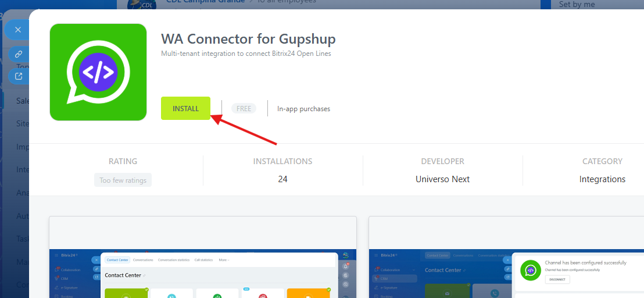The height and width of the screenshot is (298, 644).
Task: Copy the app page link
Action: pos(19,54)
